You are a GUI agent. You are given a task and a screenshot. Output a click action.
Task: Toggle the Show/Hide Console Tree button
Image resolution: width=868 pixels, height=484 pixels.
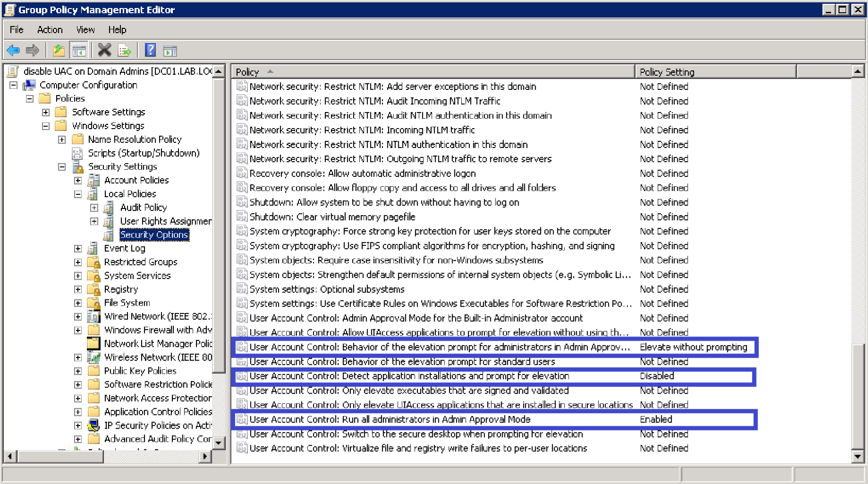79,50
